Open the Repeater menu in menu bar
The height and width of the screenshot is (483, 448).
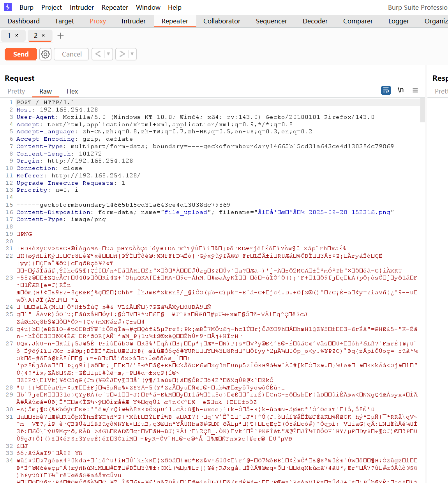coord(115,7)
